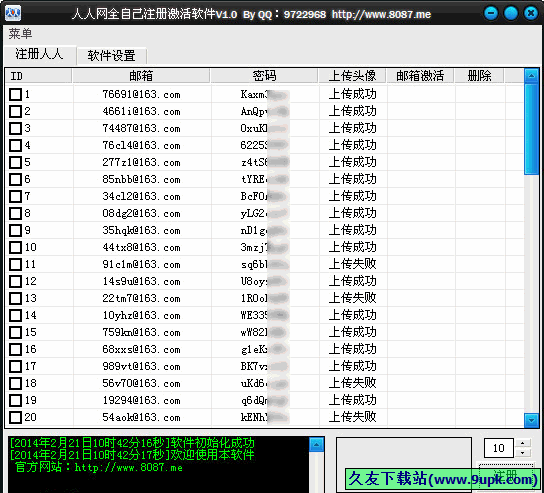The width and height of the screenshot is (544, 493).
Task: Click the 欢迎使用本软件 log line
Action: point(133,455)
